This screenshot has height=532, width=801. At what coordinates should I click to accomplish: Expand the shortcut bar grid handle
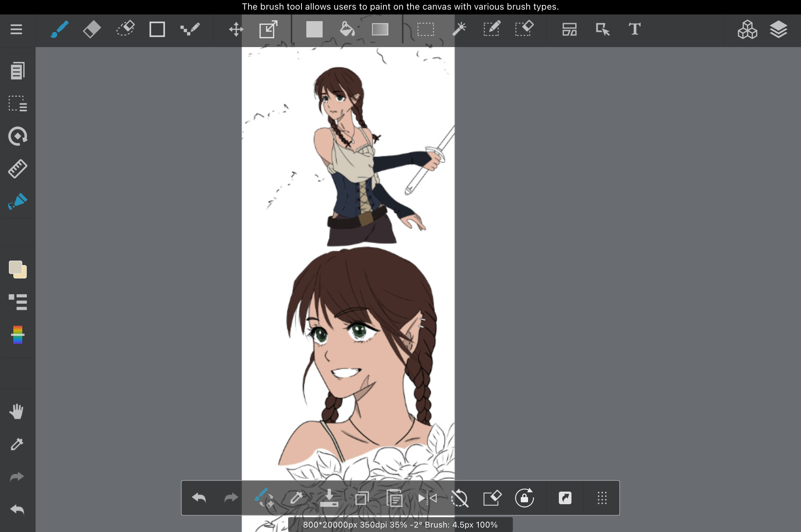[x=602, y=498]
